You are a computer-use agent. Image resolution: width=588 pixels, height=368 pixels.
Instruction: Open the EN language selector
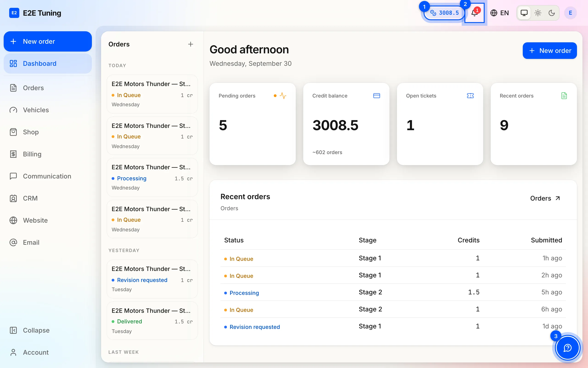point(500,13)
